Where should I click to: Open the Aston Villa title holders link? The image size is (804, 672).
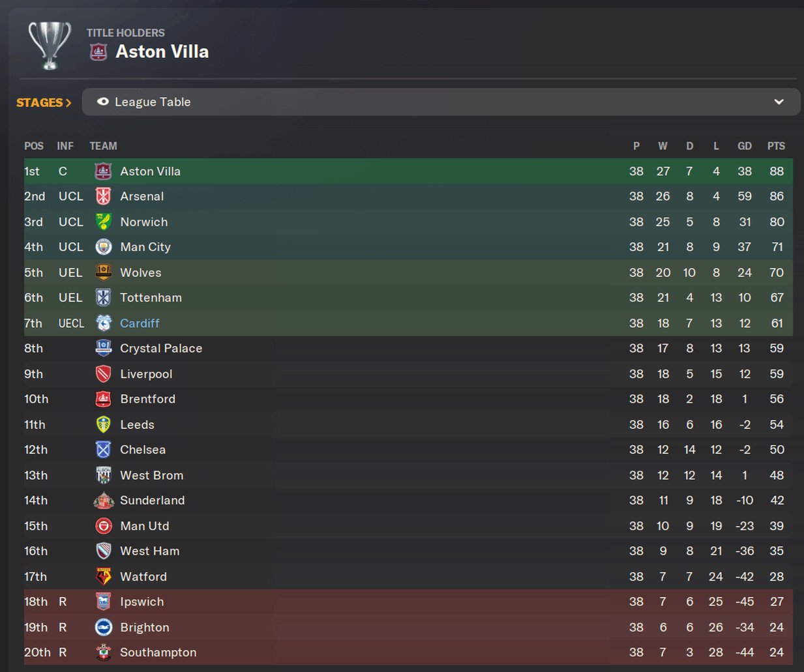(x=162, y=52)
